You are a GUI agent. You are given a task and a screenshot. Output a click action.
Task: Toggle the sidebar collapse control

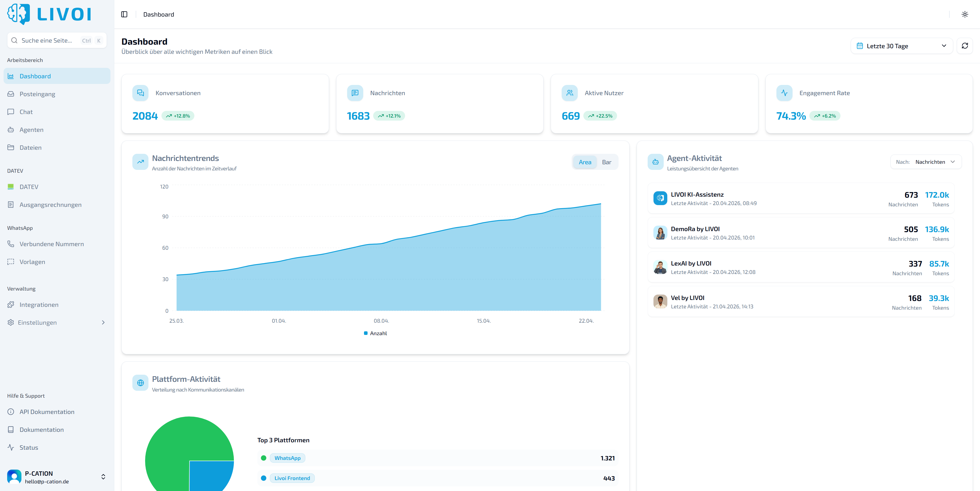(x=124, y=14)
